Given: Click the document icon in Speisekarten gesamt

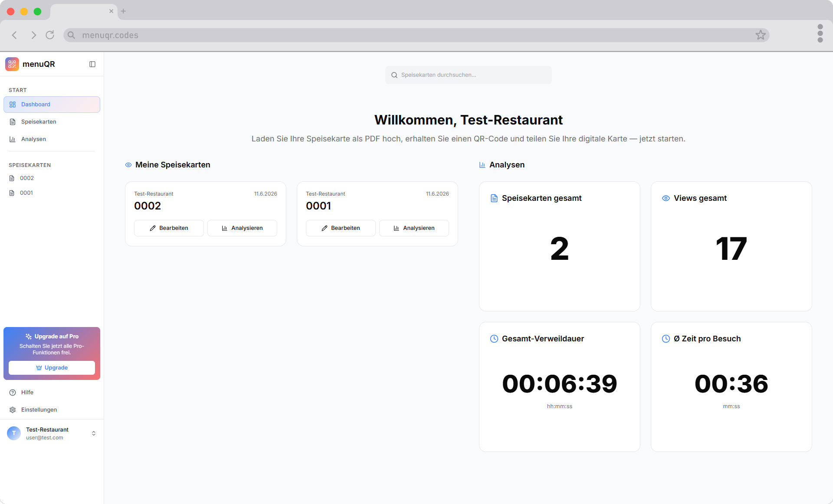Looking at the screenshot, I should (x=494, y=198).
